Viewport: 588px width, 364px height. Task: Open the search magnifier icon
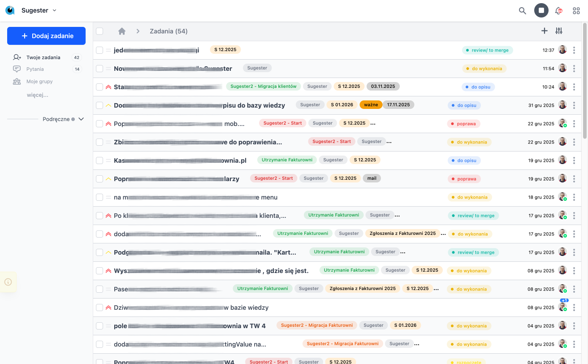(522, 11)
